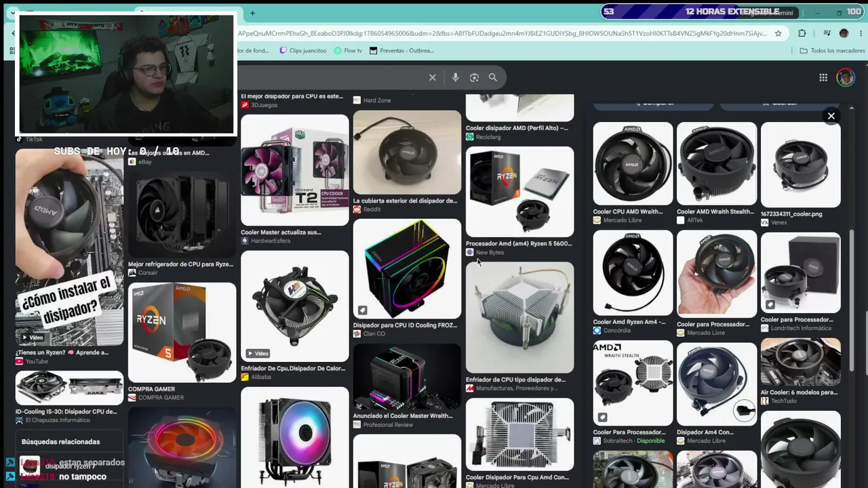Viewport: 868px width, 488px height.
Task: Visit the El Chapuzas Informático source link
Action: pyautogui.click(x=52, y=420)
